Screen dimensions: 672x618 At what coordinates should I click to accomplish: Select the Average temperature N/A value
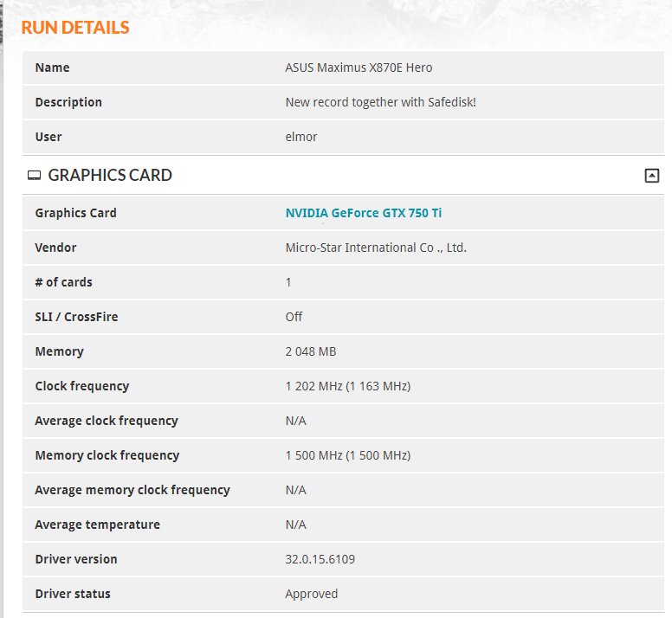[295, 525]
